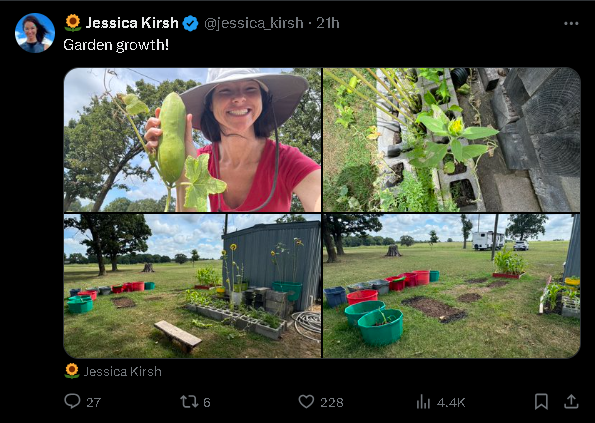Share the post via upload arrow icon
This screenshot has width=595, height=423.
(x=571, y=401)
